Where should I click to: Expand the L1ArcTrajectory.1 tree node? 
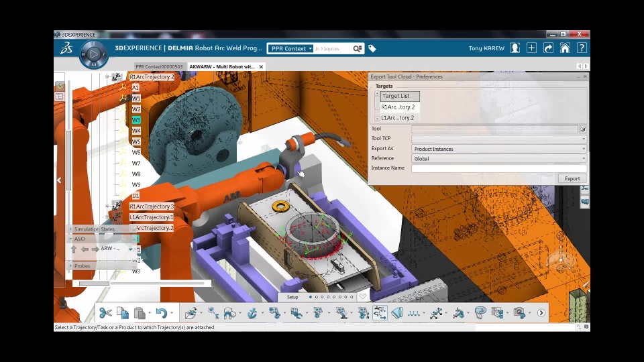(x=107, y=217)
